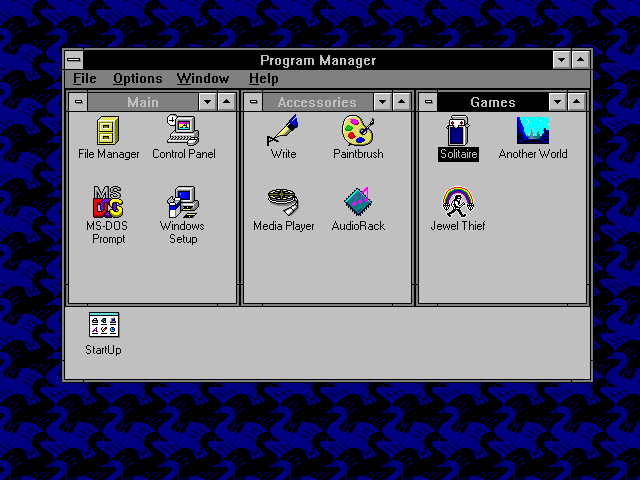Viewport: 640px width, 480px height.
Task: Click the highlighted 'Solitaire' label
Action: [458, 154]
